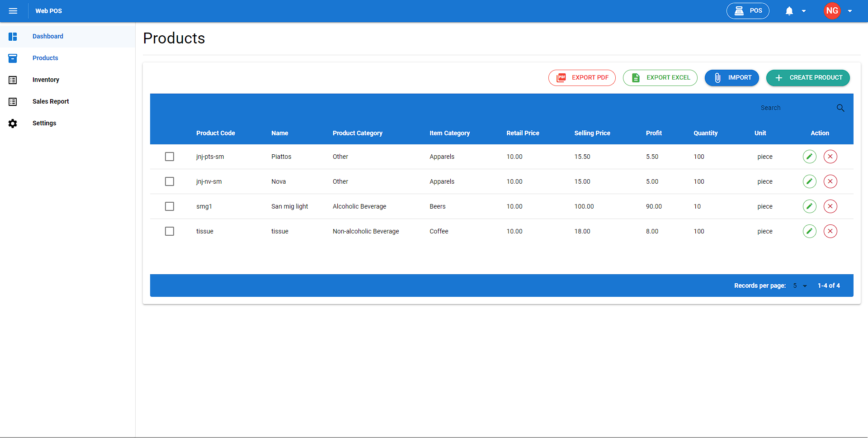The image size is (868, 438).
Task: Check the box for smg1 row
Action: 170,206
